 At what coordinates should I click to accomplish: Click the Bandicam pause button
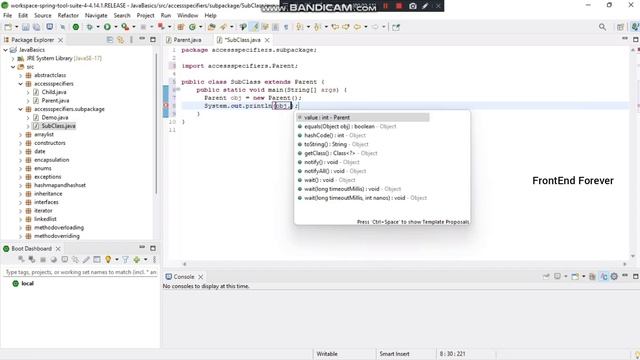385,6
